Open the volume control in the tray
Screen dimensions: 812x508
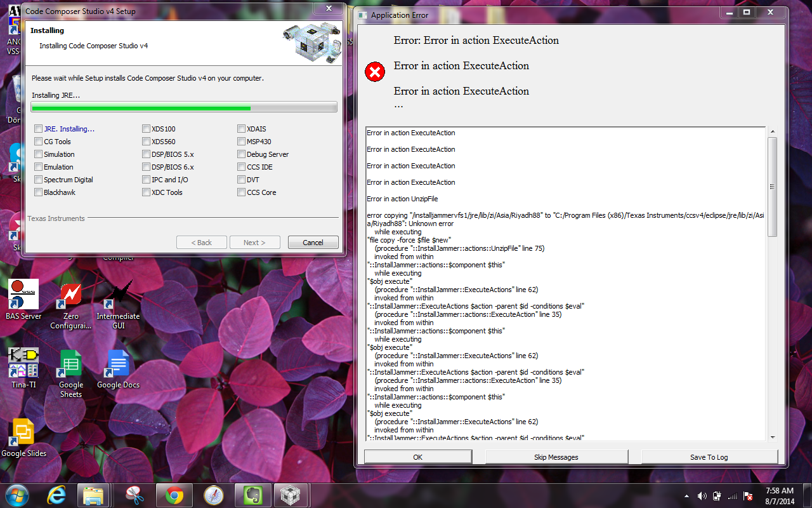click(x=702, y=496)
